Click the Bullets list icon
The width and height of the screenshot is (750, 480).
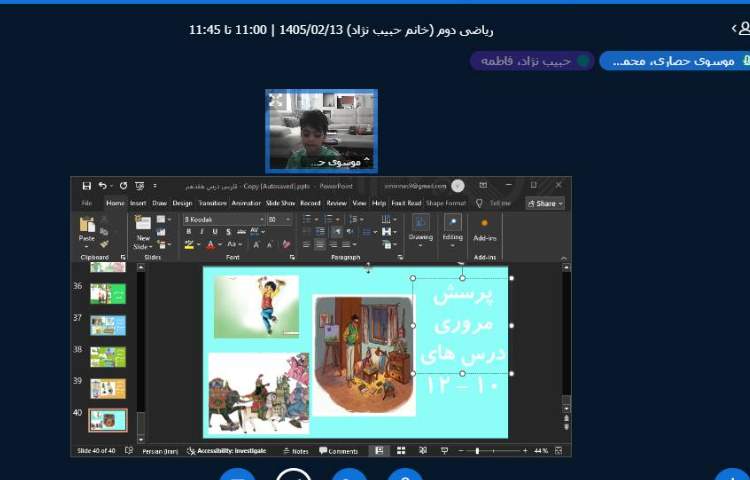pos(309,219)
